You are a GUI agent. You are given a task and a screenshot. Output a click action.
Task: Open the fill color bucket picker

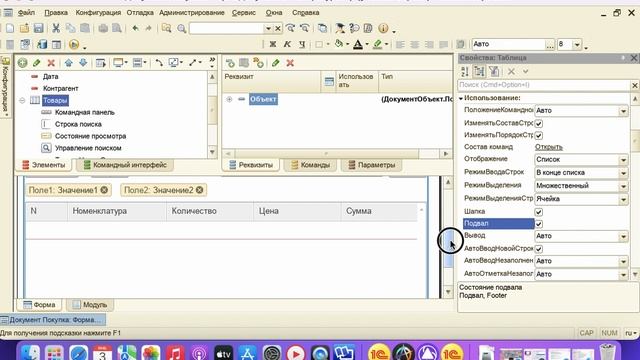click(x=339, y=44)
